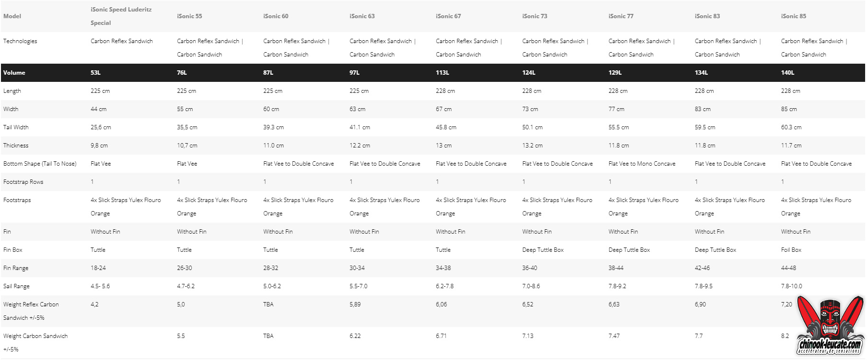Image resolution: width=868 pixels, height=360 pixels.
Task: Select the Foil Box cell
Action: pos(791,250)
